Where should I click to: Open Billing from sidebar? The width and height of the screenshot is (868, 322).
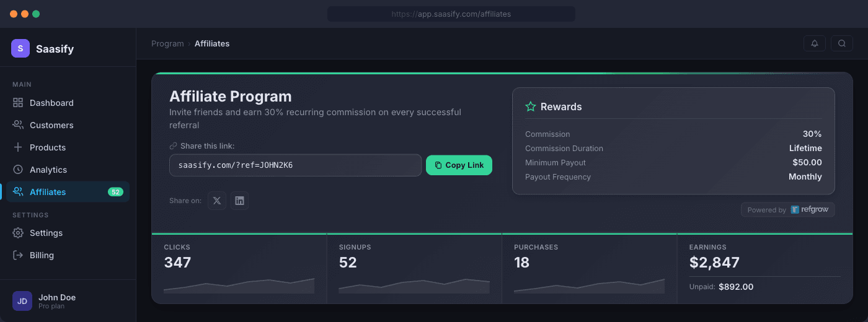[x=68, y=255]
